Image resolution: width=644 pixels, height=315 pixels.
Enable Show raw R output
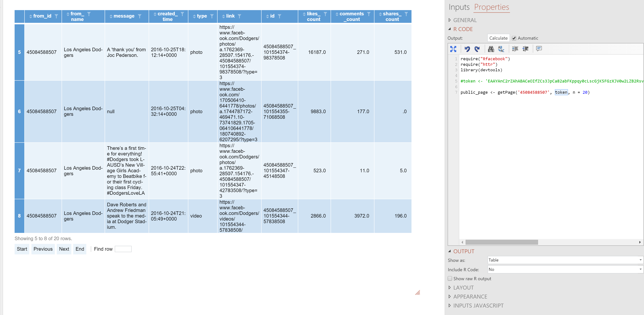pos(450,279)
